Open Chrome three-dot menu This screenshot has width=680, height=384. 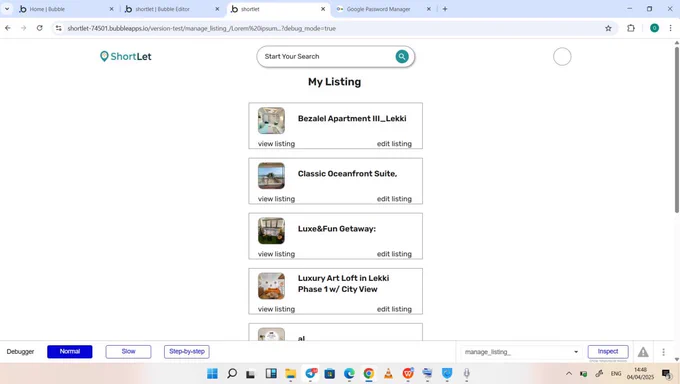point(670,28)
